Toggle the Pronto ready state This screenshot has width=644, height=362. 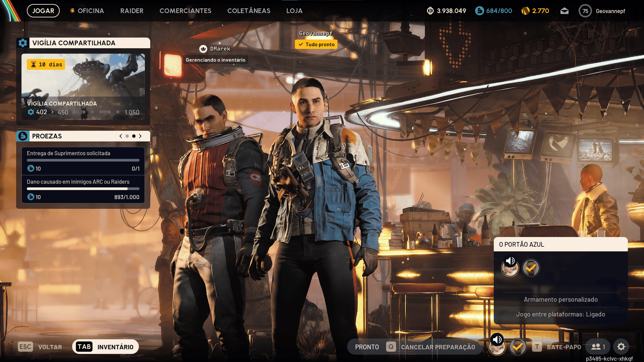point(367,347)
